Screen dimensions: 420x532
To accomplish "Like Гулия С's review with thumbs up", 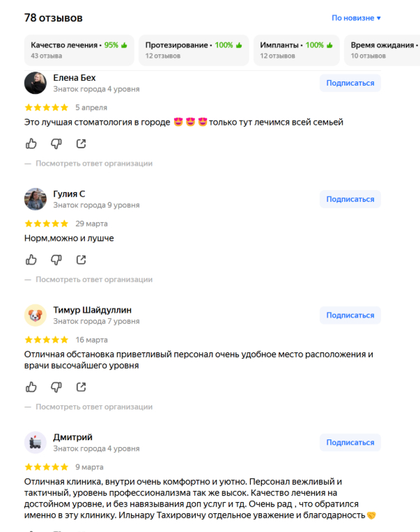I will pos(31,260).
